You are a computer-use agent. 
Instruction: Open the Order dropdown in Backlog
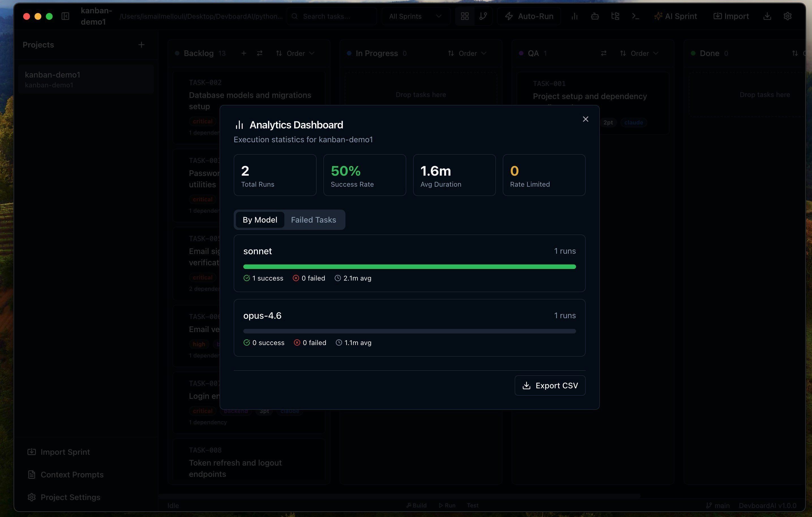point(295,53)
